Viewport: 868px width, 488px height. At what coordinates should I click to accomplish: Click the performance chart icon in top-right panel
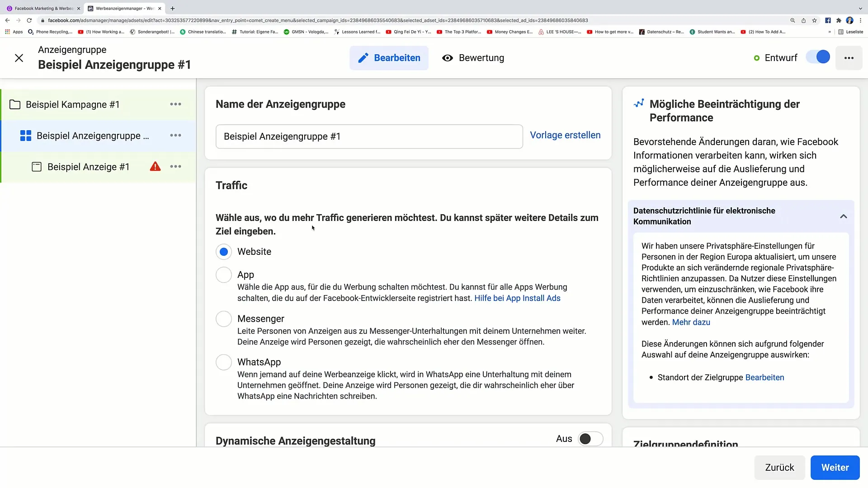638,103
